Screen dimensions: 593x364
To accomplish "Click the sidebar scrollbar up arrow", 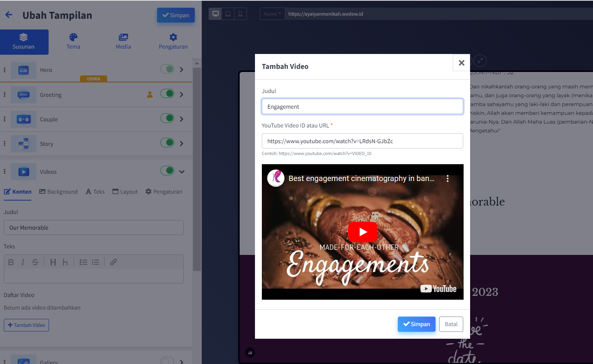I will 197,63.
